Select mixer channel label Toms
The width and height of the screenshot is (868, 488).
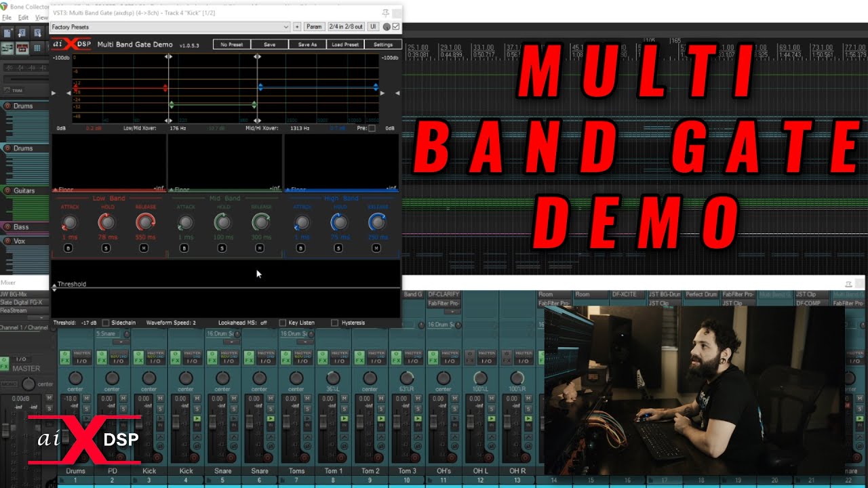pyautogui.click(x=296, y=470)
